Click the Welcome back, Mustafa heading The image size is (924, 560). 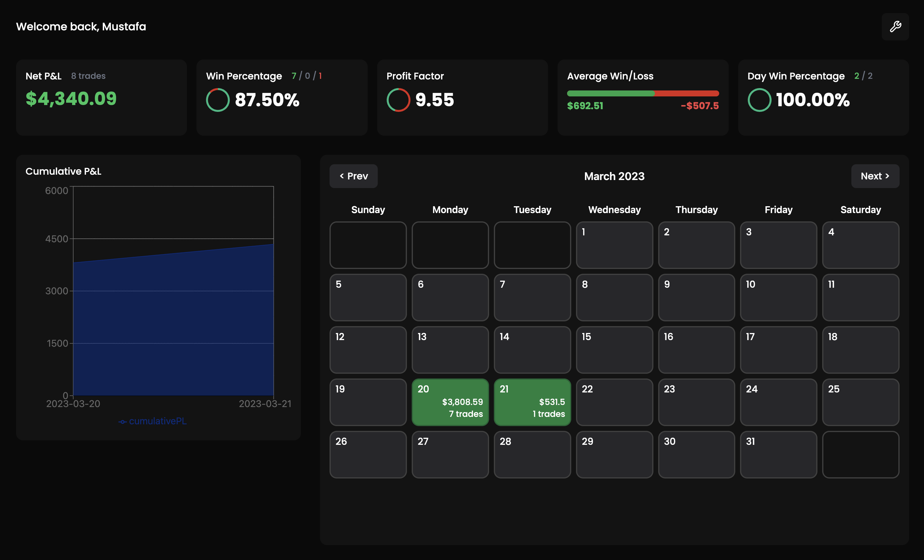(81, 26)
